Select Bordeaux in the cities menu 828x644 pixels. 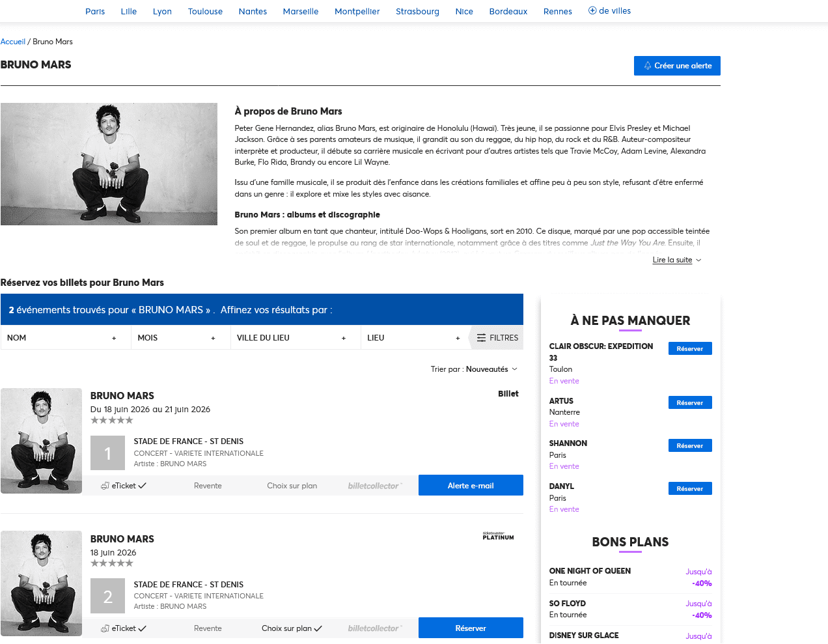coord(508,11)
